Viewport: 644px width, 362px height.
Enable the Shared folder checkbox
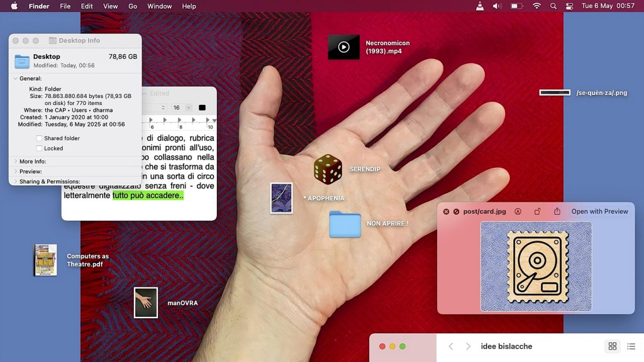click(40, 138)
